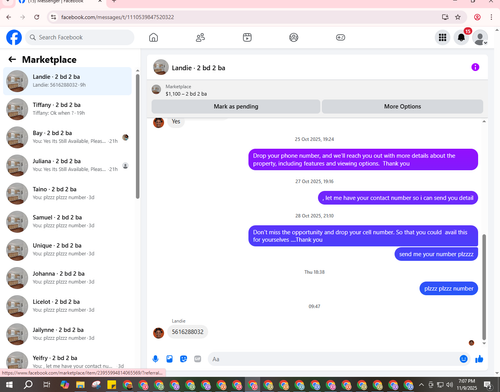Choose a sticker icon
Viewport: 500px width, 392px height.
183,359
